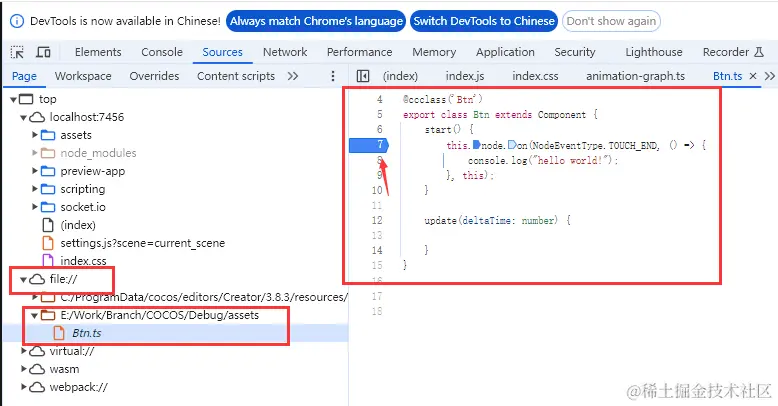The width and height of the screenshot is (778, 406).
Task: Expand the assets folder arrow
Action: click(35, 135)
